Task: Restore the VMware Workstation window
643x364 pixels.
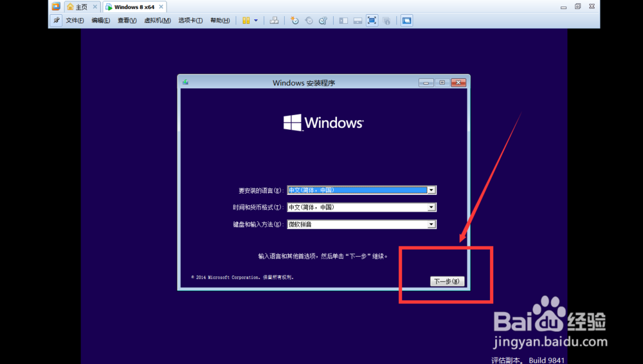Action: (x=578, y=6)
